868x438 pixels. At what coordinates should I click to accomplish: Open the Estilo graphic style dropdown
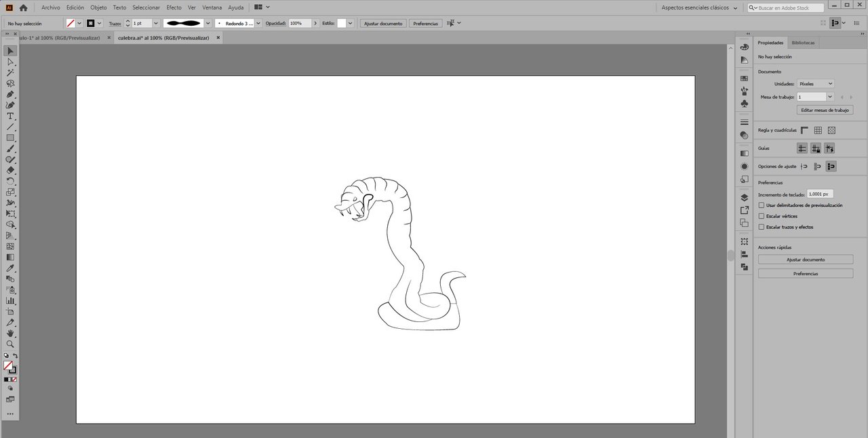(350, 23)
